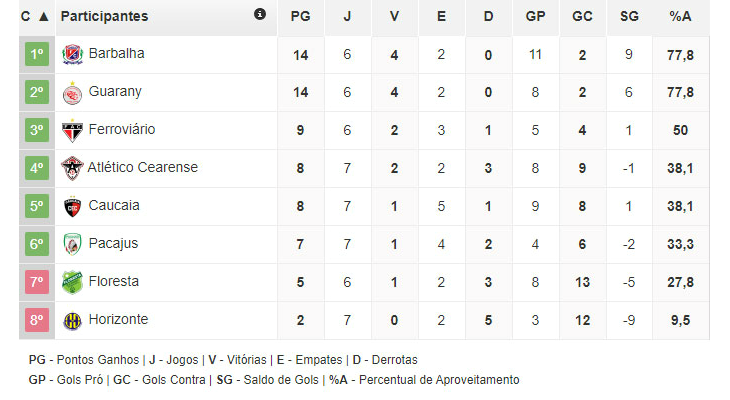Click the green 1º position badge
This screenshot has width=730, height=400.
(37, 54)
